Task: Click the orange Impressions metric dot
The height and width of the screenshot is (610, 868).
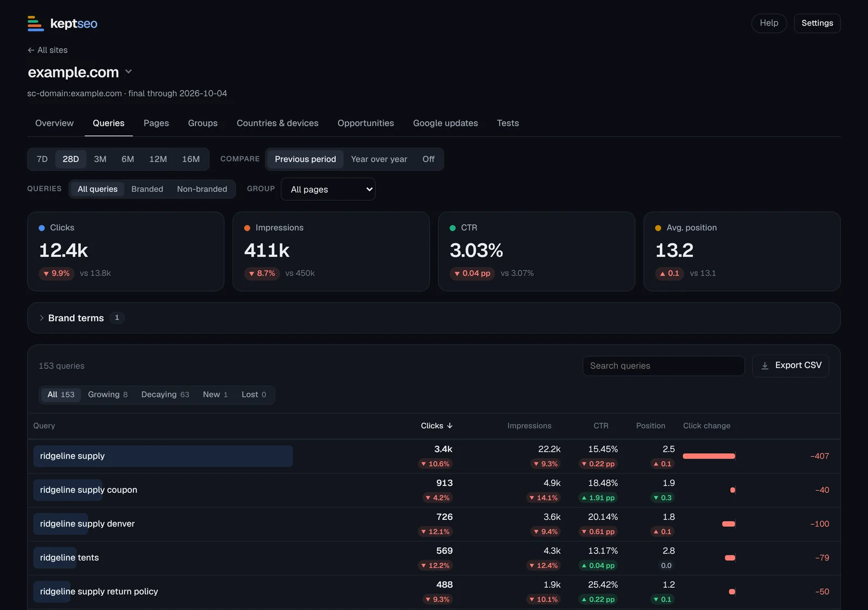Action: click(x=247, y=228)
